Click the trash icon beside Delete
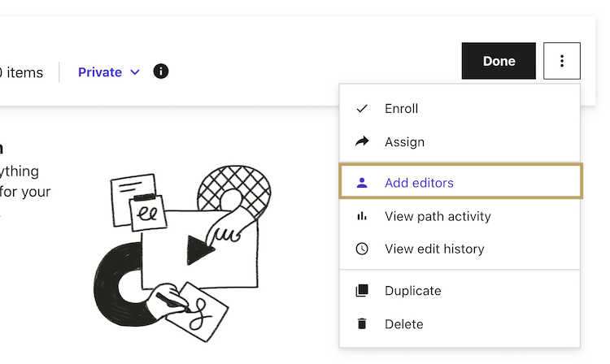This screenshot has width=610, height=364. click(x=362, y=324)
